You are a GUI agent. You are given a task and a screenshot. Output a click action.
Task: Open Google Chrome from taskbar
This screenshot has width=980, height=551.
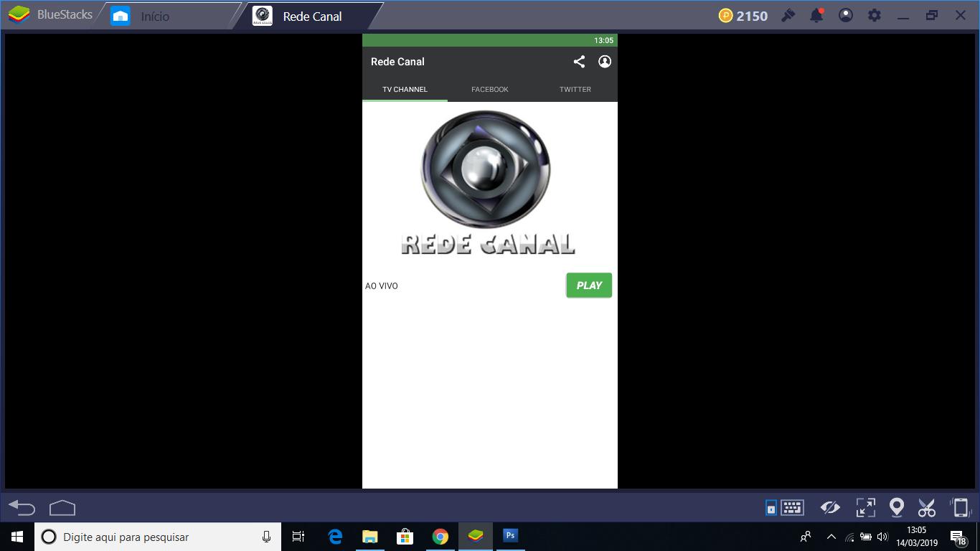[440, 537]
